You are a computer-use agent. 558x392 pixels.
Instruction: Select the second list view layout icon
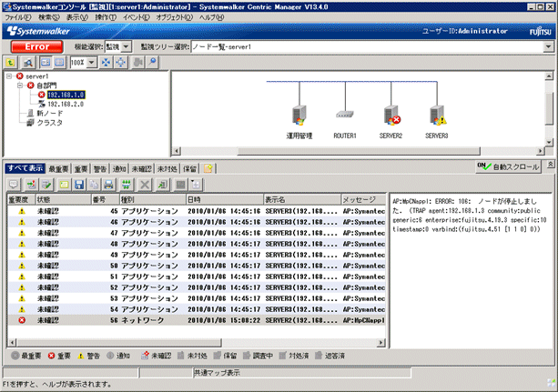point(59,63)
